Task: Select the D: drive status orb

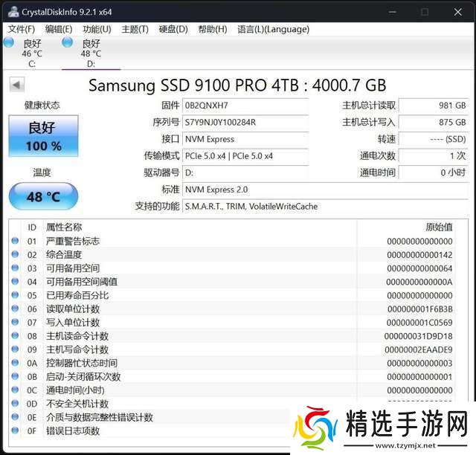Action: (x=68, y=42)
